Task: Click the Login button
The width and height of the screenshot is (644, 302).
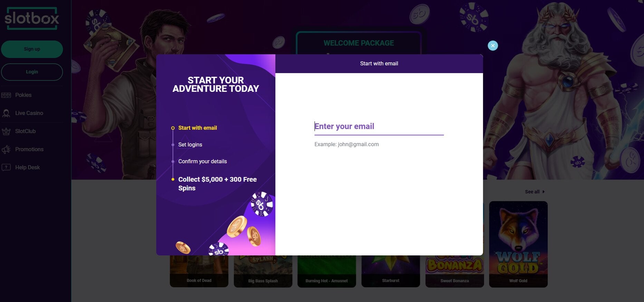Action: pyautogui.click(x=32, y=72)
